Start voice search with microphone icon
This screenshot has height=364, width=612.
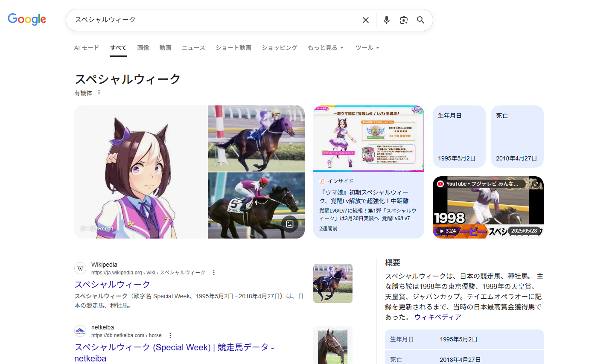point(386,20)
